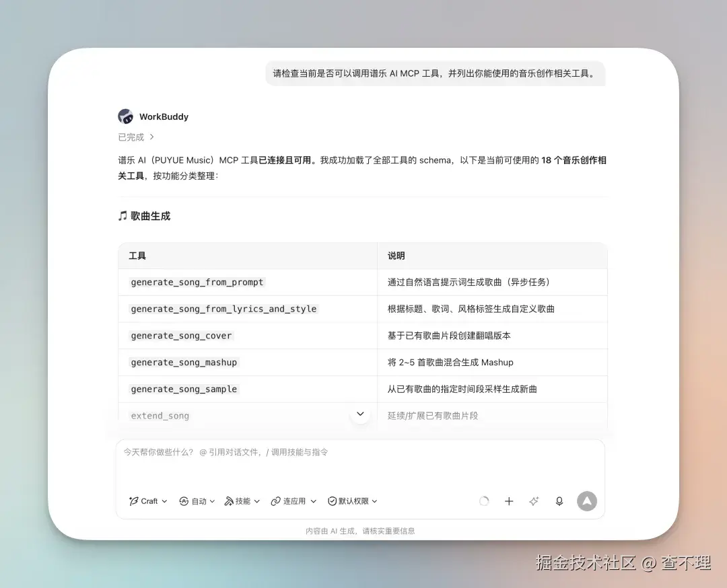
Task: Click the 默认权限 shield check icon
Action: pos(332,501)
